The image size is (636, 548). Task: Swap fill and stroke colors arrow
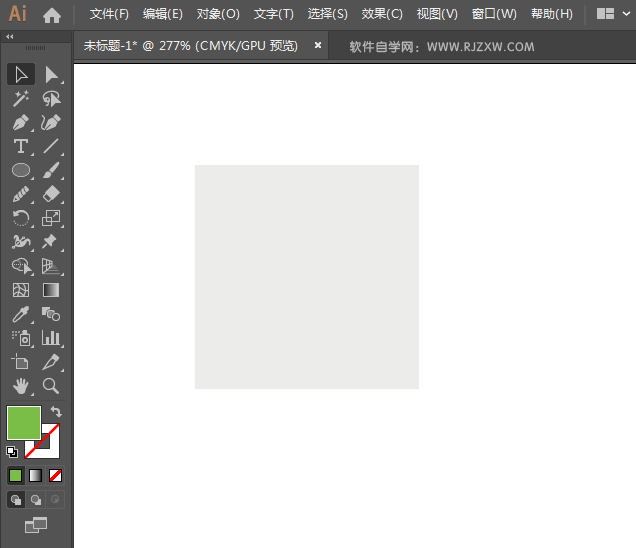coord(56,412)
